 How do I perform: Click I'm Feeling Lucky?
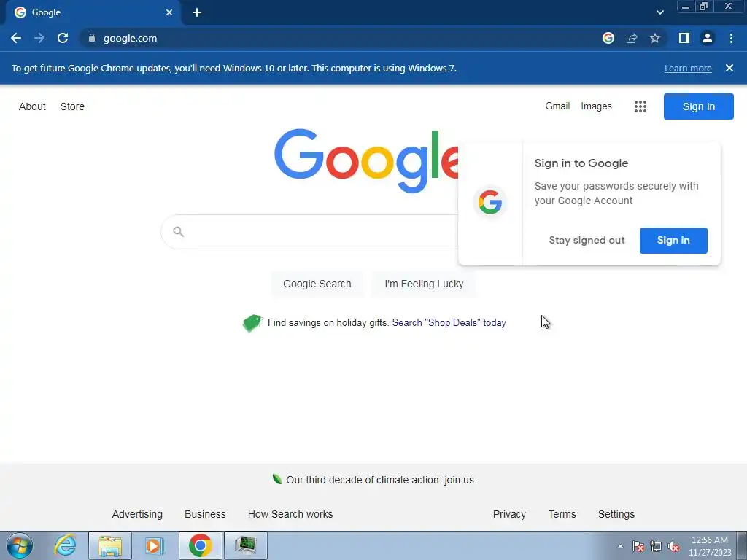point(424,284)
